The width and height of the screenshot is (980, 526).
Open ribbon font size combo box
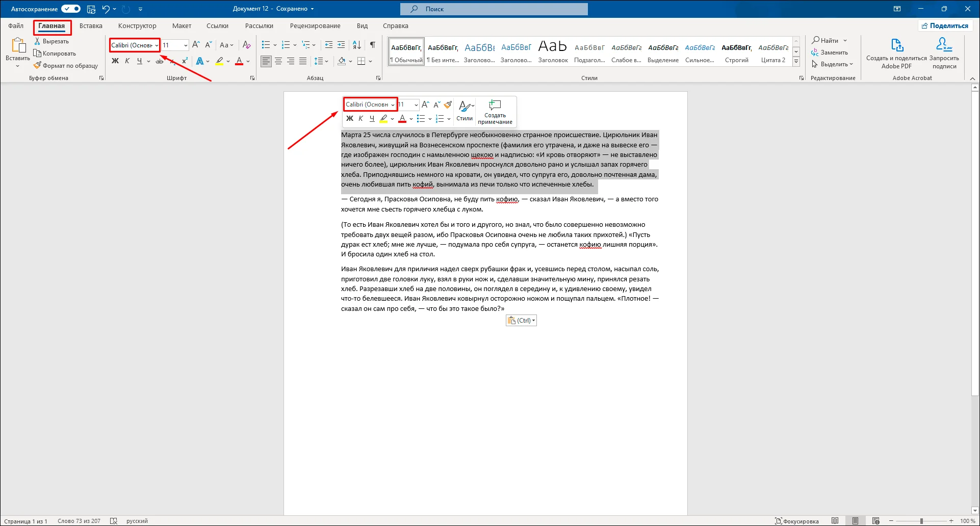(175, 45)
